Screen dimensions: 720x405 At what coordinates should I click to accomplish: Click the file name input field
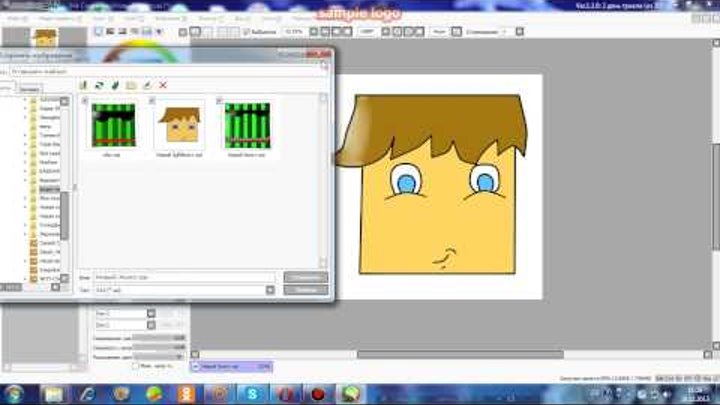click(183, 277)
